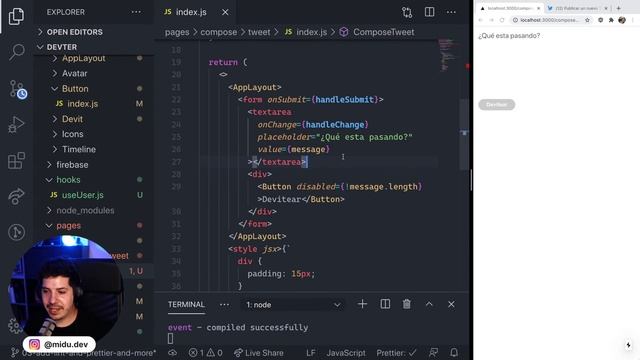Reload the page in browser

point(502,20)
